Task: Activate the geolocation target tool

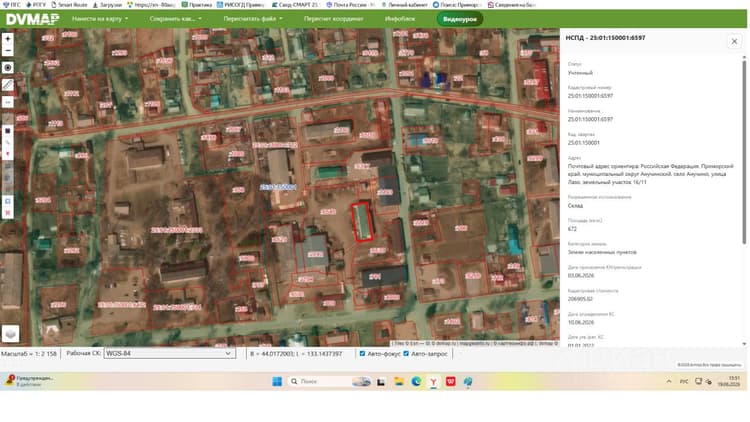Action: pos(8,68)
